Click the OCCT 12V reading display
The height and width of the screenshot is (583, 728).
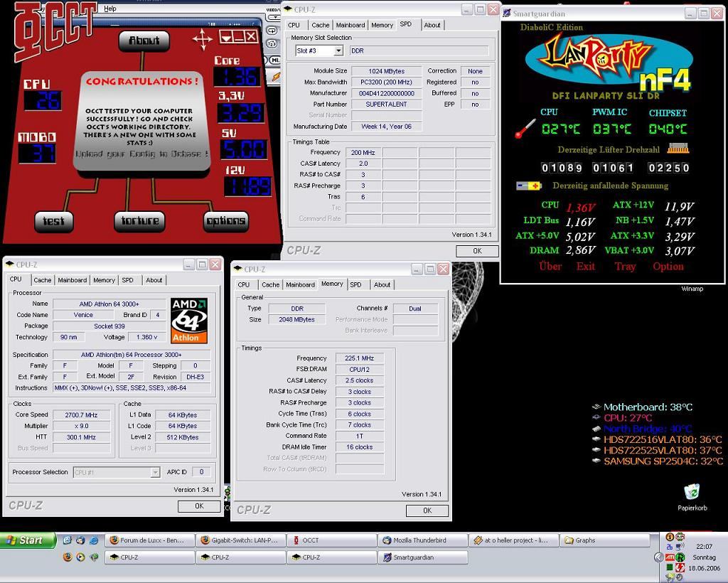click(248, 186)
